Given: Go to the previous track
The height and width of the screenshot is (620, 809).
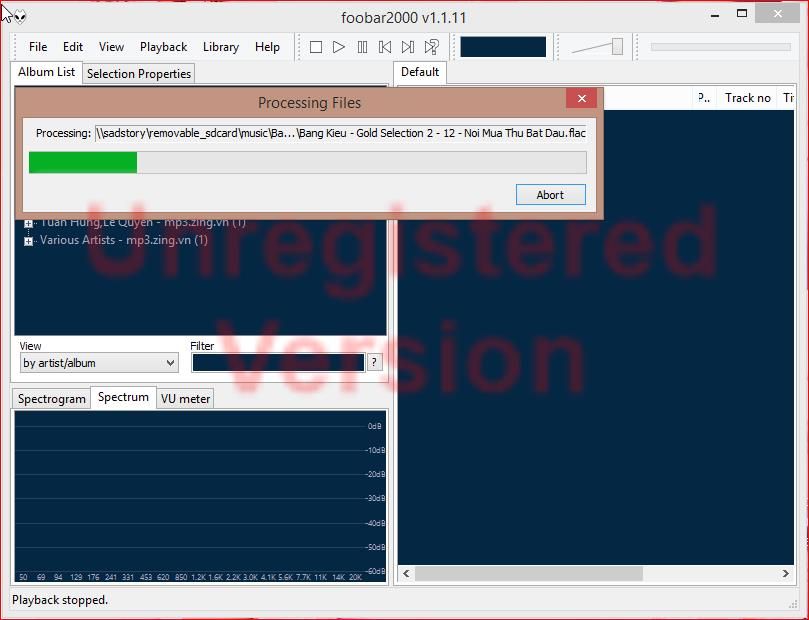Looking at the screenshot, I should [385, 47].
